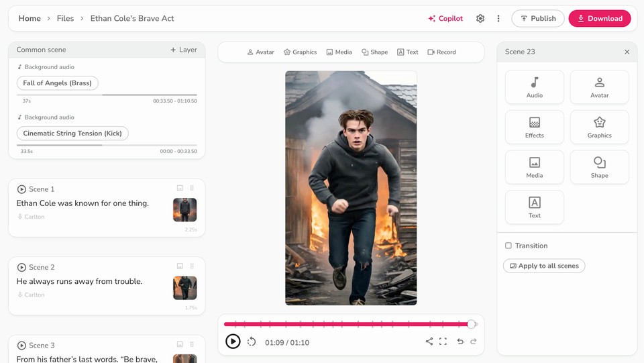Share the video via share icon
This screenshot has width=644, height=363.
(x=429, y=342)
